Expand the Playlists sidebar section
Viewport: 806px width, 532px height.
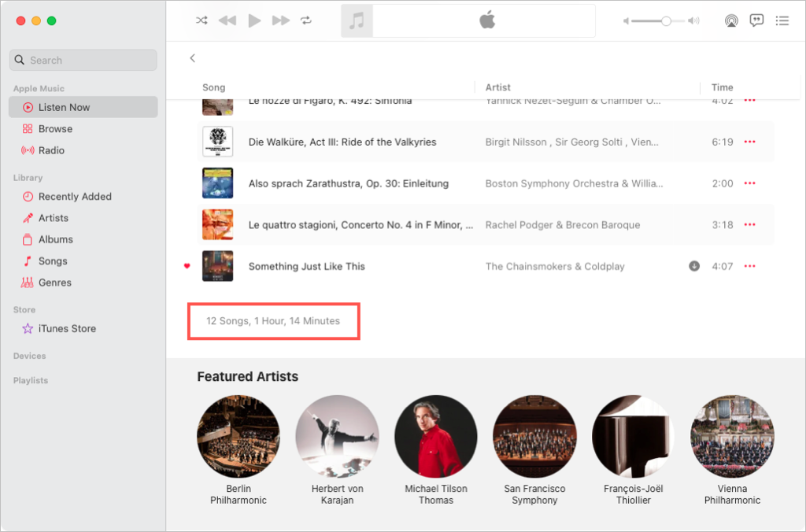pos(31,380)
